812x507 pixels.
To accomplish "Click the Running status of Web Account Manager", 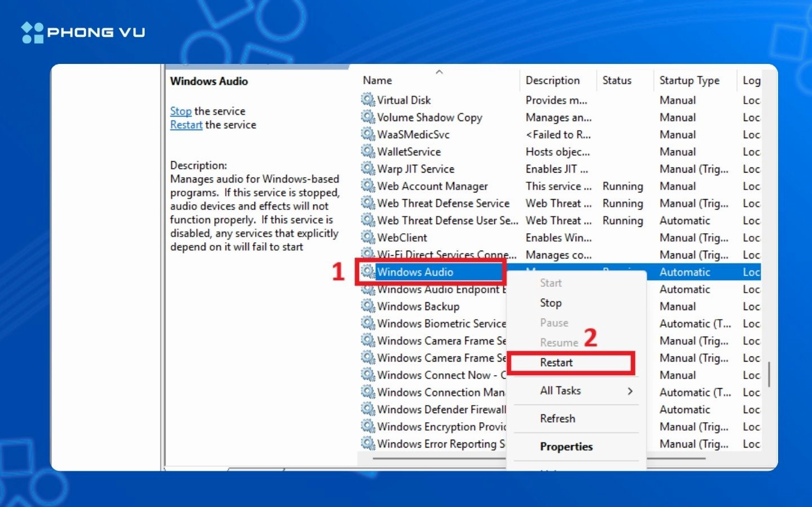I will coord(623,186).
